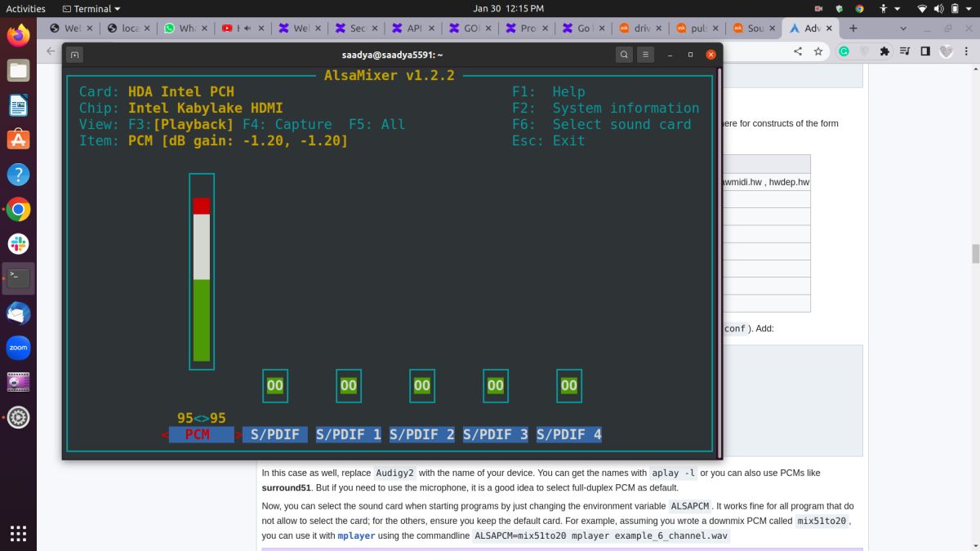980x551 pixels.
Task: Select the S/PDIF 3 channel label
Action: coord(496,434)
